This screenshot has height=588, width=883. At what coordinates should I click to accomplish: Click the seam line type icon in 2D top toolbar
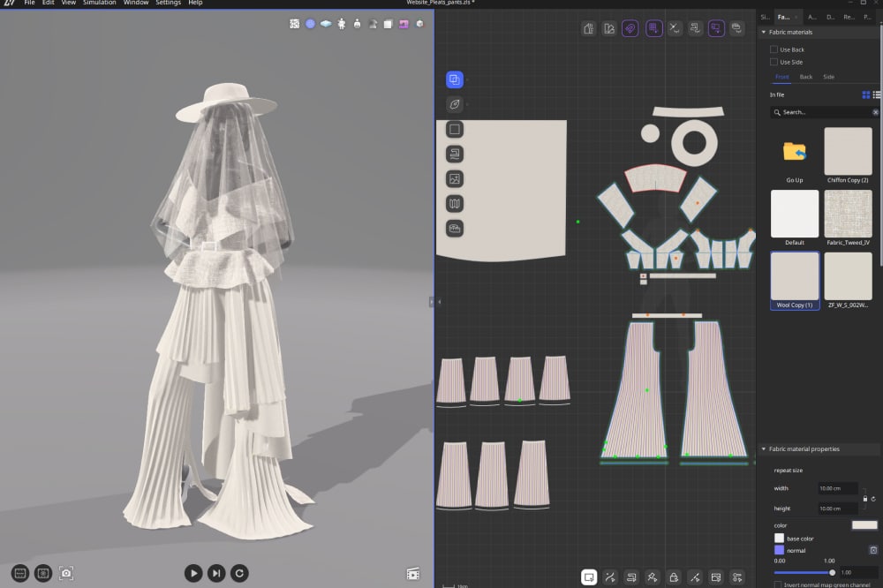pos(674,28)
